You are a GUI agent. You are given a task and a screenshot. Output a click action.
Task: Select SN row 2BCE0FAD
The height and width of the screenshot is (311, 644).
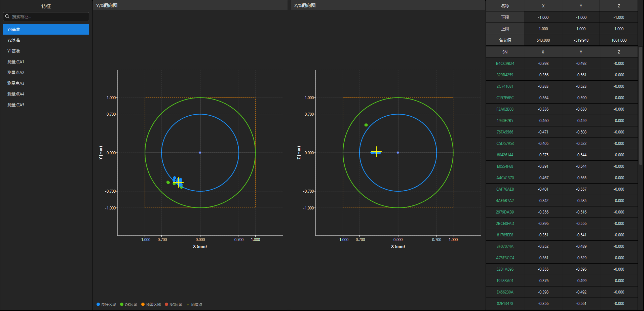505,224
